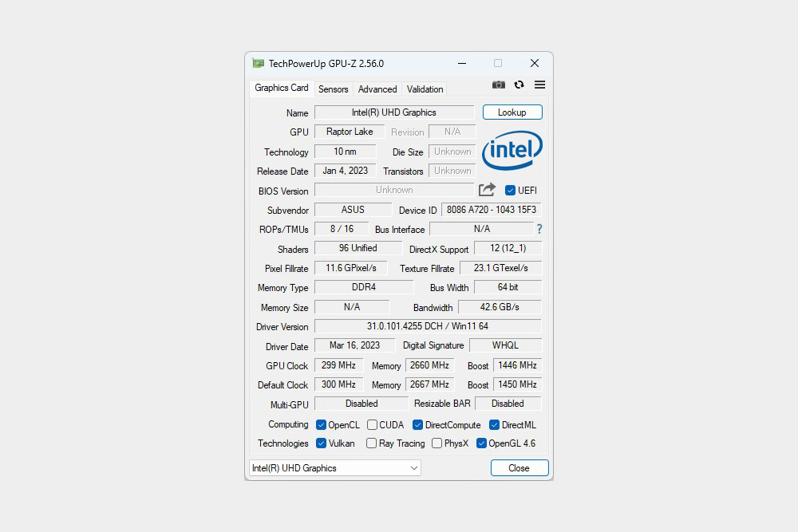The height and width of the screenshot is (532, 798).
Task: Click the Driver Date value Mar 16, 2023
Action: pos(355,345)
